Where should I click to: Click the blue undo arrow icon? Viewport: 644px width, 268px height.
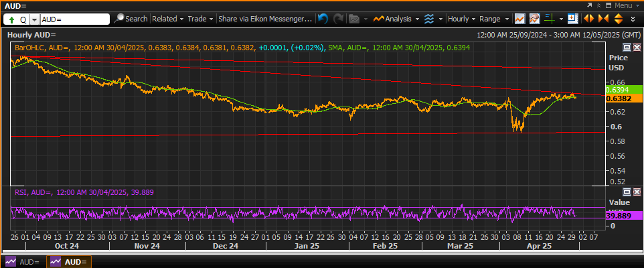coord(323,19)
